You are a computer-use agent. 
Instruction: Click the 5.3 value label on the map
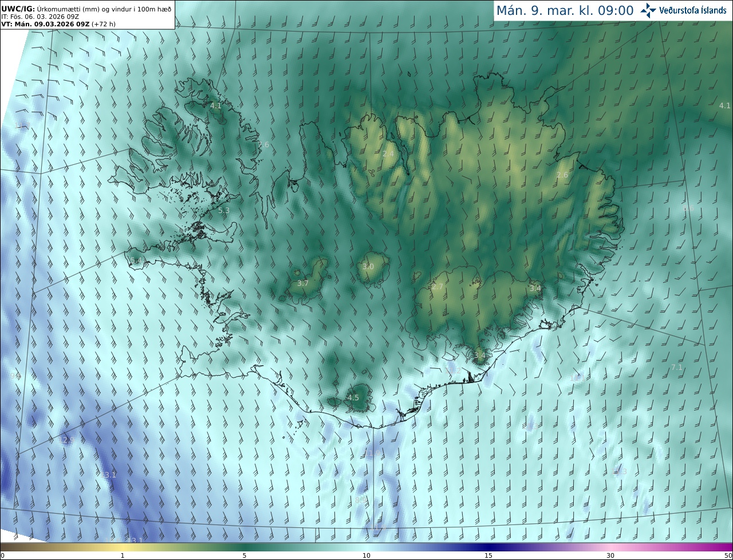pyautogui.click(x=224, y=211)
